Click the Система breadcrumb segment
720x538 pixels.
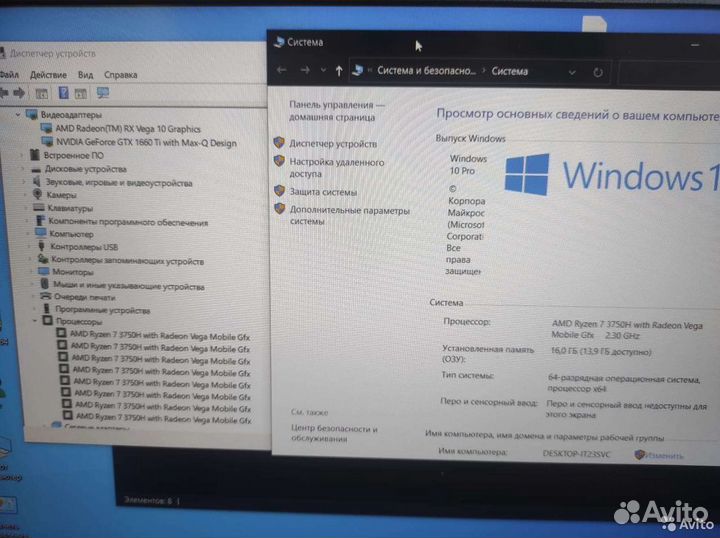coord(510,71)
